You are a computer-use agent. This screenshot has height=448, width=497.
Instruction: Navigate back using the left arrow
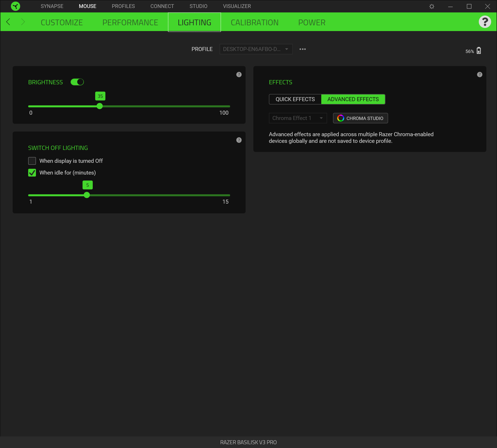tap(8, 22)
